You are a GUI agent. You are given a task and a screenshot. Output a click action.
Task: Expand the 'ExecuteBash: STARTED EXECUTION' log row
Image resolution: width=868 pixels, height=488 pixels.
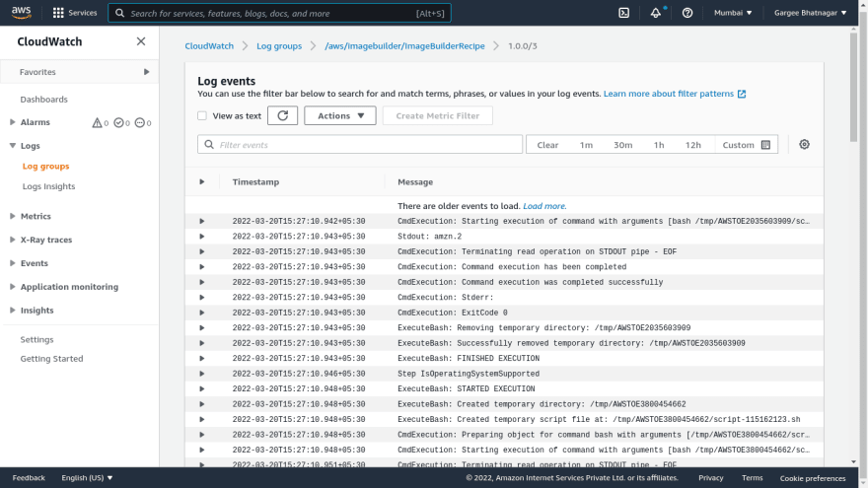click(202, 389)
